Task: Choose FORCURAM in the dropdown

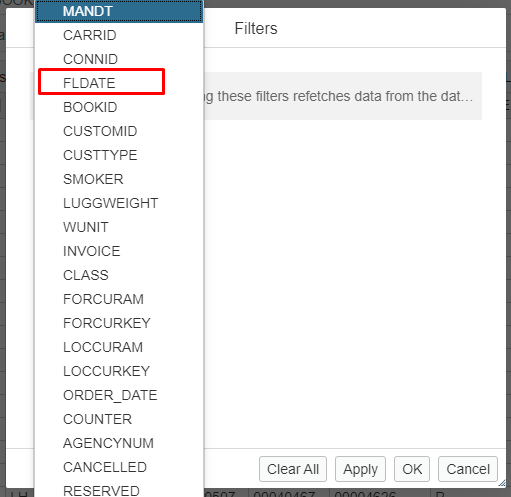Action: pos(119,299)
